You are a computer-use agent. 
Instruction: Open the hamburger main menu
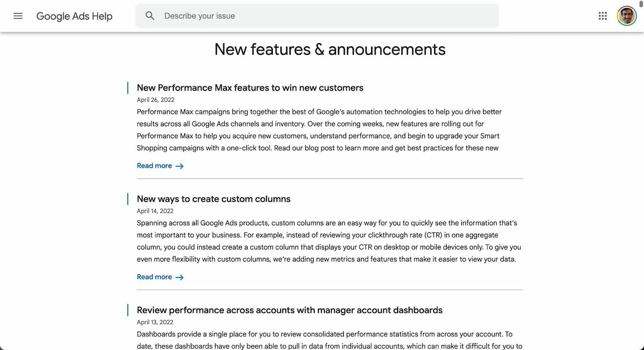18,16
